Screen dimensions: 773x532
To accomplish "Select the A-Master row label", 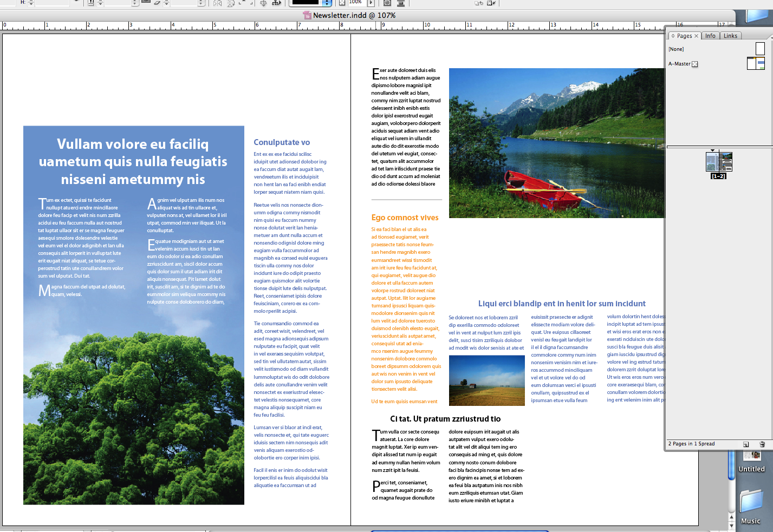I will [x=679, y=64].
